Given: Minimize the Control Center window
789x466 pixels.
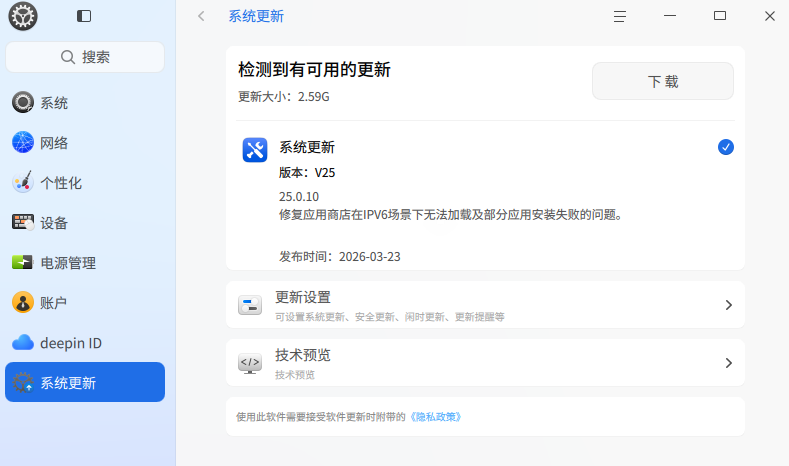Looking at the screenshot, I should pos(670,16).
